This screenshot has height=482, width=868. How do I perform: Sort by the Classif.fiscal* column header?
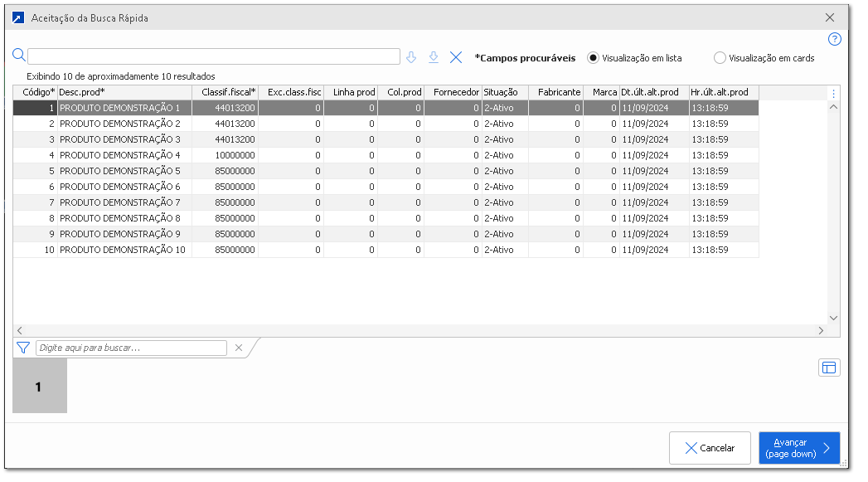point(225,93)
